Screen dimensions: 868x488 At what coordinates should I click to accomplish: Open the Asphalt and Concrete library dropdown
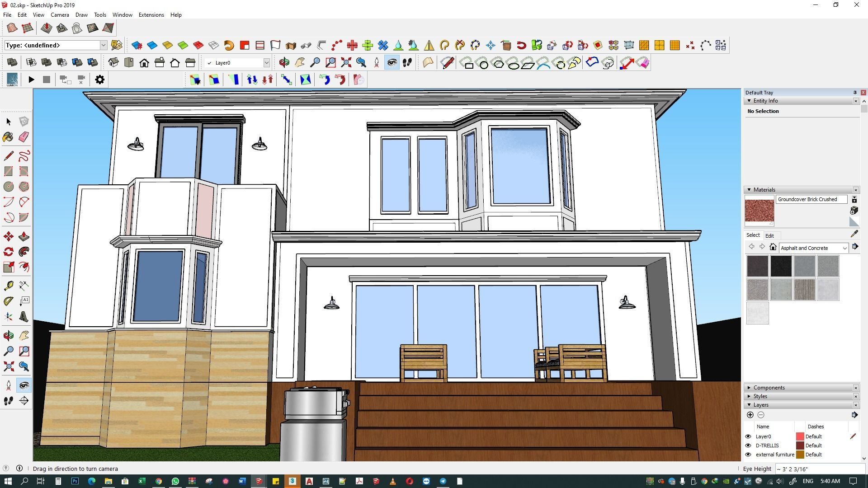click(x=844, y=248)
